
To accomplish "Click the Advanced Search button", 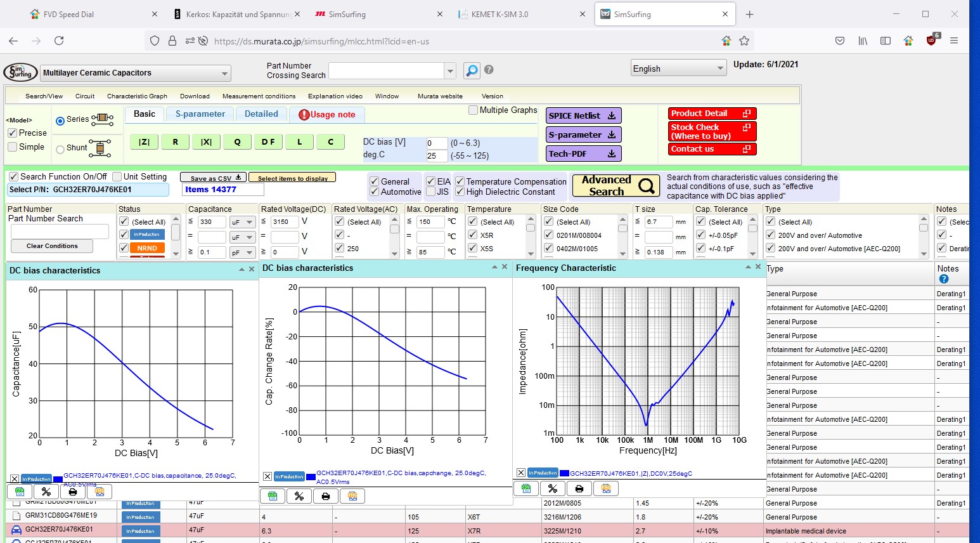I will (x=616, y=185).
